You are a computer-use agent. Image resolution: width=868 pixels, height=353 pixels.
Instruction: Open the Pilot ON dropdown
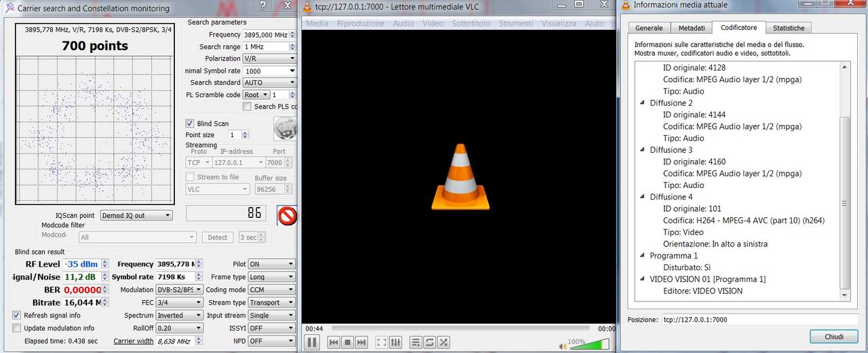point(271,264)
